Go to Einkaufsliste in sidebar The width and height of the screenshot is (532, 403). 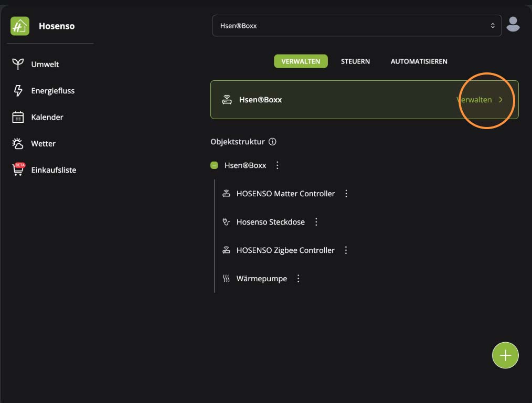coord(54,170)
